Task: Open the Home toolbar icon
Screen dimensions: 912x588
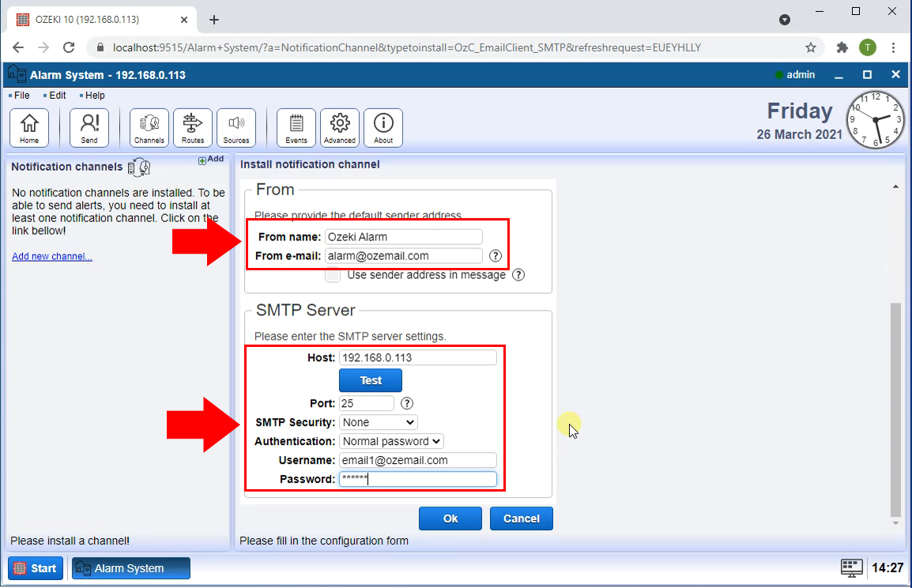Action: coord(29,127)
